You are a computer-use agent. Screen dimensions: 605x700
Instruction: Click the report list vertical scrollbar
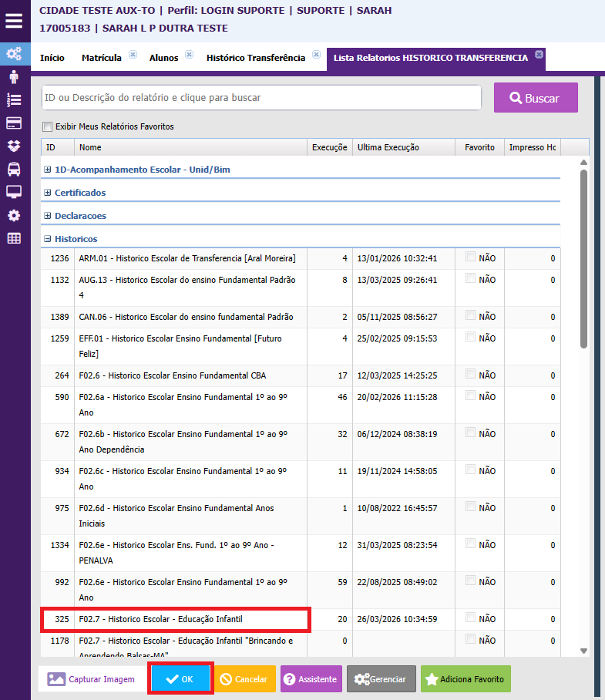point(583,258)
